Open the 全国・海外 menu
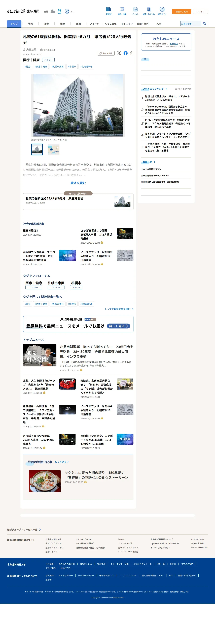The height and width of the screenshot is (644, 215). [x=143, y=24]
